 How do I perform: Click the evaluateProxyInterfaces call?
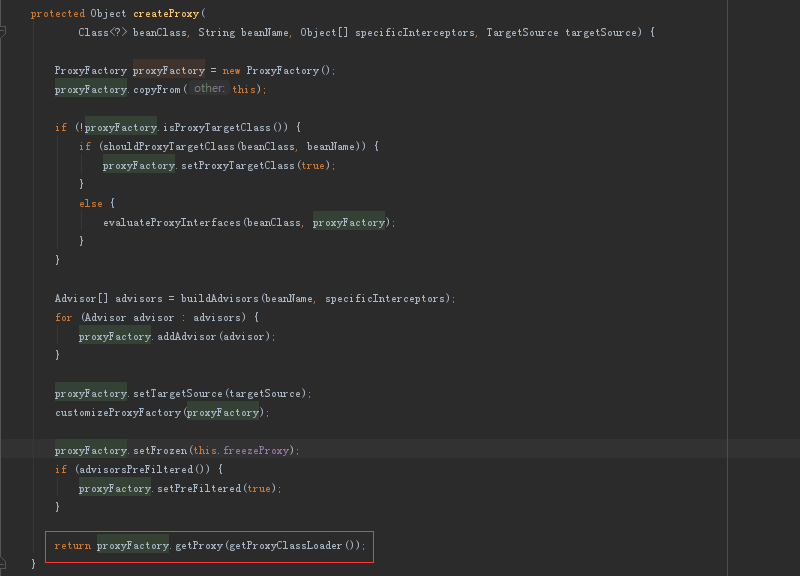point(172,223)
